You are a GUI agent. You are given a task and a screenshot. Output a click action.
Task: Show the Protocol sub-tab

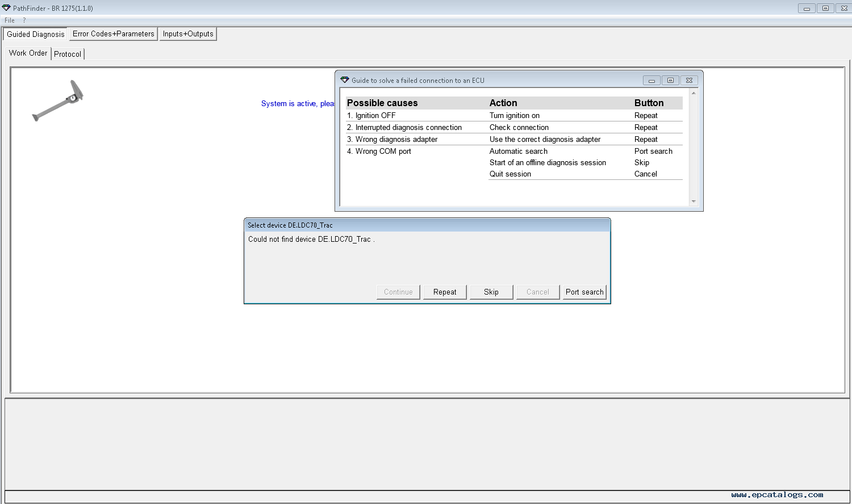pyautogui.click(x=68, y=54)
